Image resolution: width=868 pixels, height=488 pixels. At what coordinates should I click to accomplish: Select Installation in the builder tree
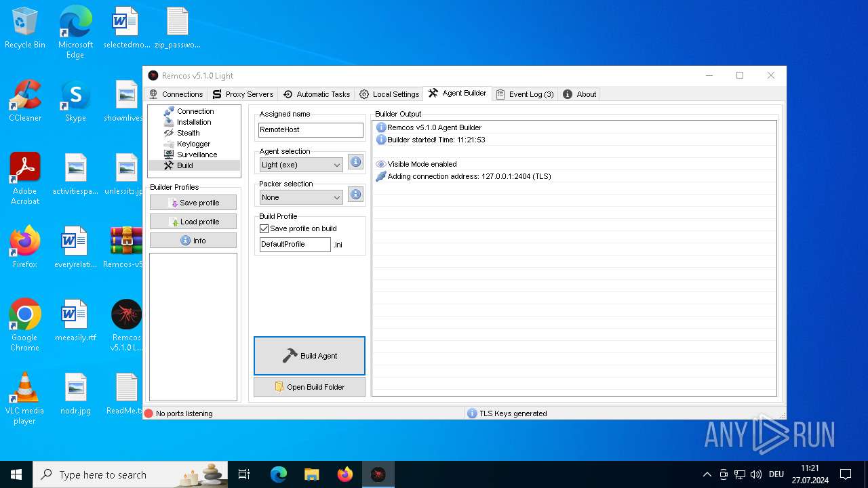(194, 122)
